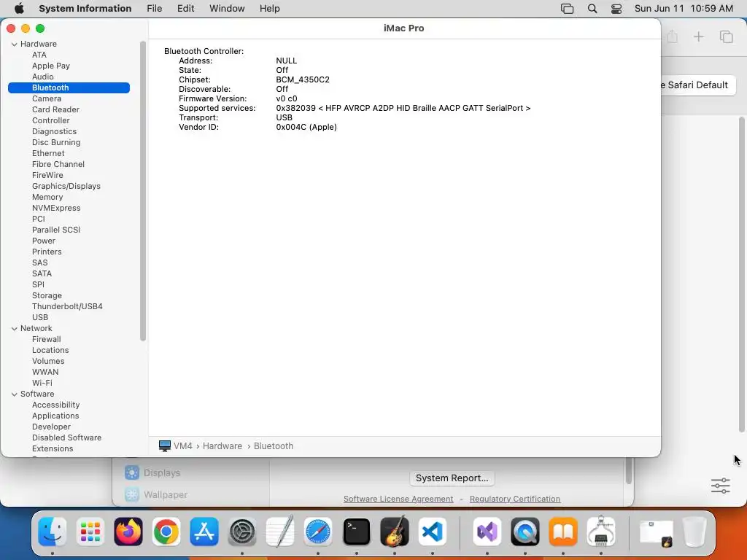The width and height of the screenshot is (747, 560).
Task: Select ATA in the sidebar
Action: tap(39, 55)
